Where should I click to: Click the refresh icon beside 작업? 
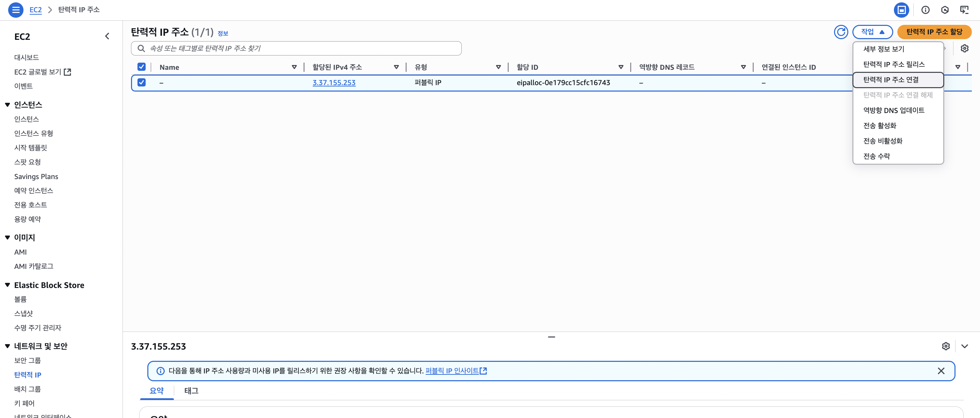coord(840,32)
